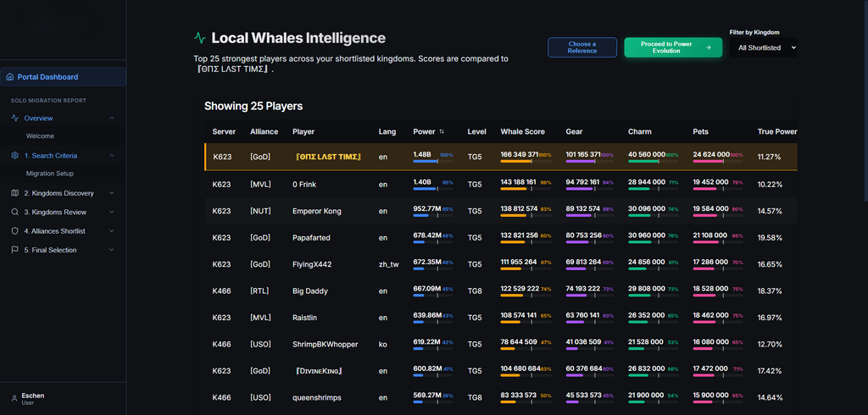Click the Choose a Reference button
The image size is (868, 415).
click(x=582, y=47)
